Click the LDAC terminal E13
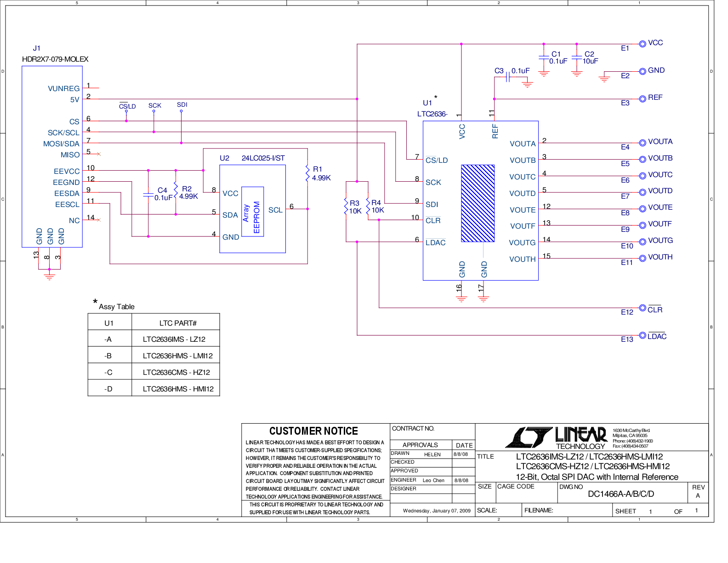The image size is (728, 563). point(643,335)
